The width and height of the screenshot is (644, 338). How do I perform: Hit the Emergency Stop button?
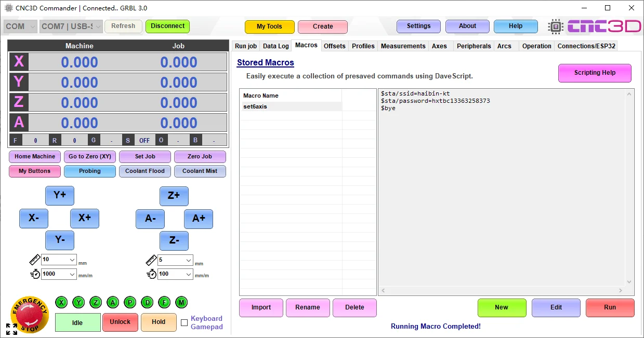point(30,314)
